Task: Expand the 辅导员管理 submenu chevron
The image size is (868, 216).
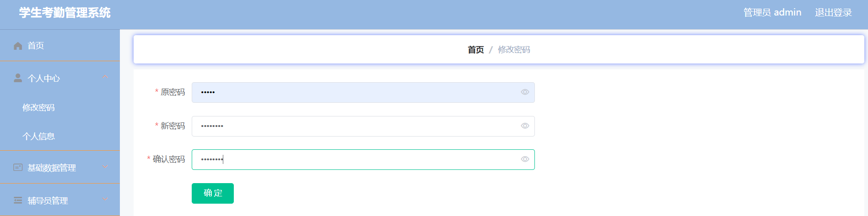Action: 106,200
